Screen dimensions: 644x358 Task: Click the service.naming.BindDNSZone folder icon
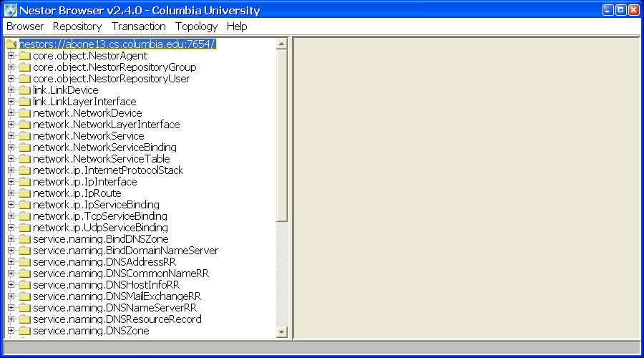click(x=24, y=239)
